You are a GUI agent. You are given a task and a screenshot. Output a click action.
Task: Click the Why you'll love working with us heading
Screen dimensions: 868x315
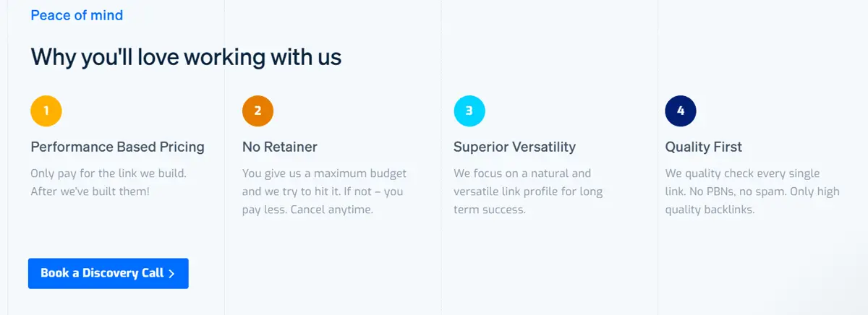point(186,57)
